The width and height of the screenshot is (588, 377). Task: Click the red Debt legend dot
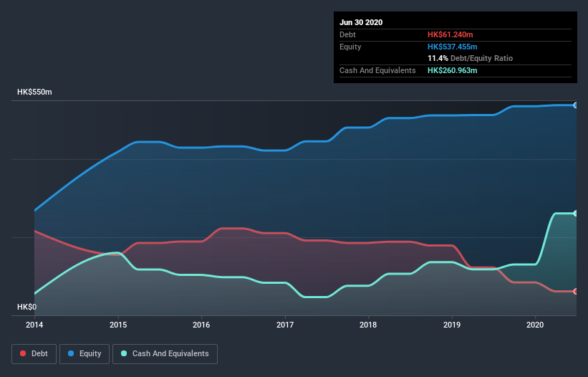[23, 354]
